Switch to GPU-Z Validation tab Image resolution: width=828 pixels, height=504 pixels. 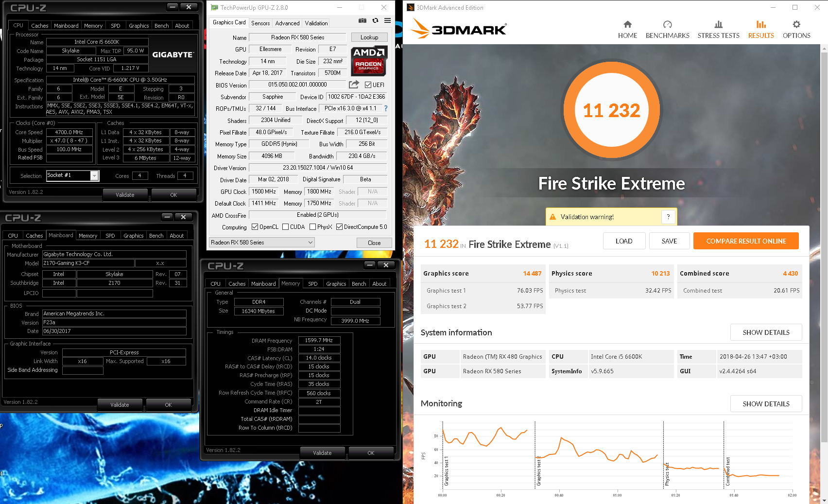pyautogui.click(x=316, y=23)
